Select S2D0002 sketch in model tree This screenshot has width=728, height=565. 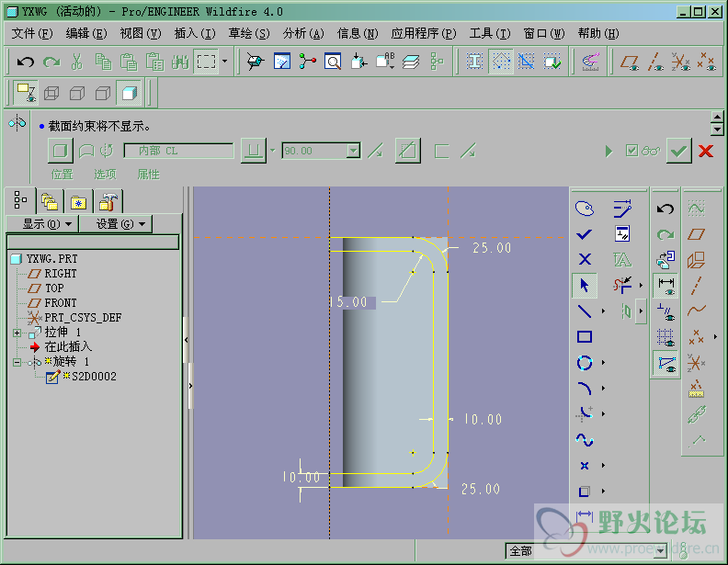point(94,376)
